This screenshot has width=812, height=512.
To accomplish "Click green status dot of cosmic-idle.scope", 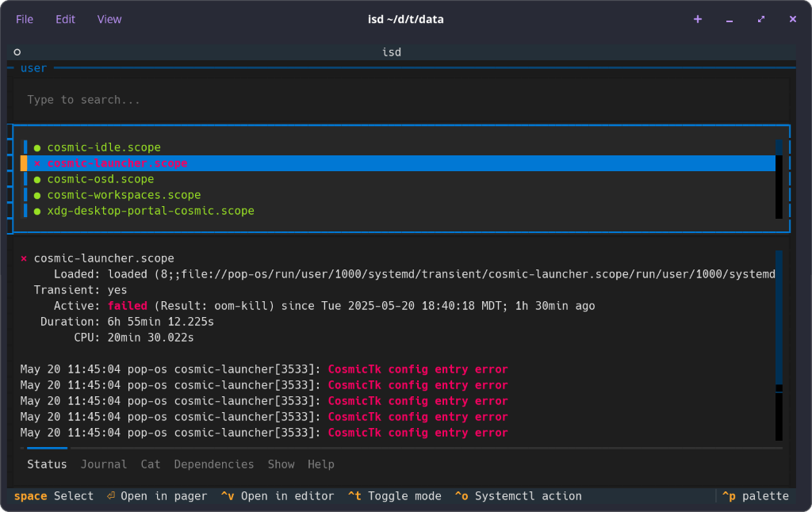I will (37, 148).
